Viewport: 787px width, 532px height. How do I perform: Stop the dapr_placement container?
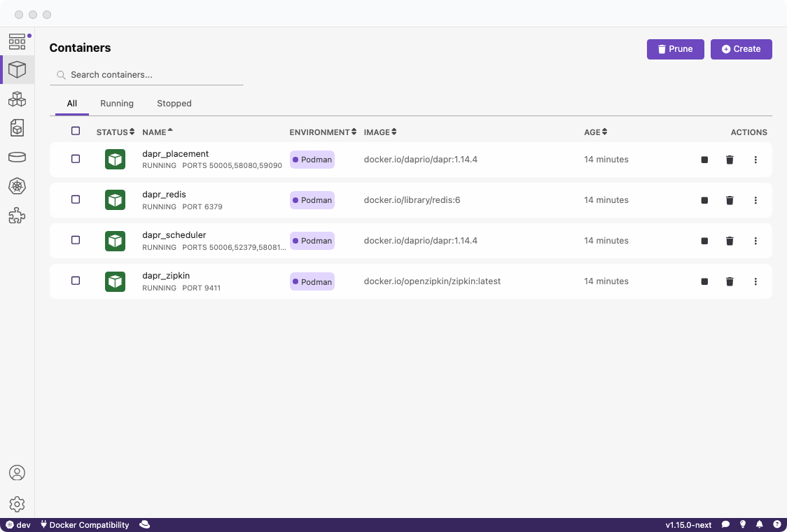tap(704, 160)
